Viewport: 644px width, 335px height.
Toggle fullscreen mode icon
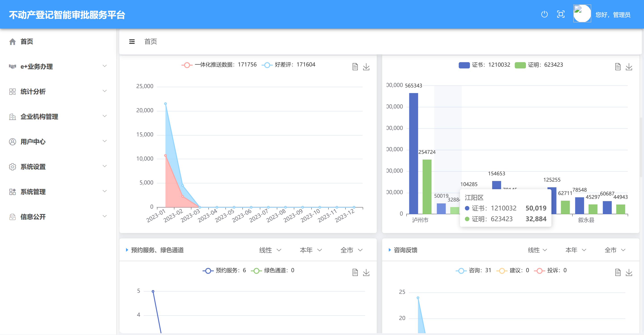pos(561,14)
